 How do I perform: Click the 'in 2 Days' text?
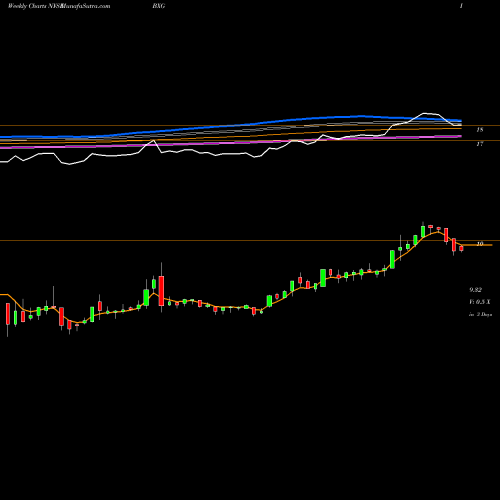pos(480,314)
